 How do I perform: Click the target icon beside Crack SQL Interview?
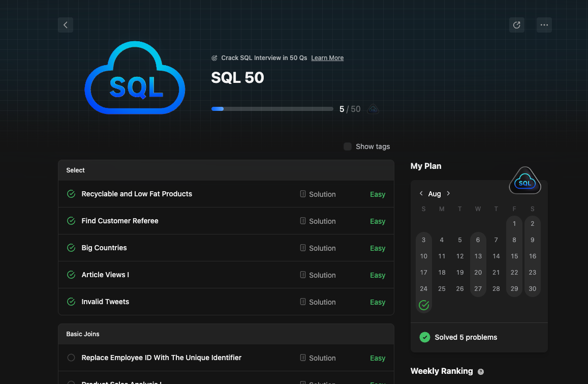(214, 58)
